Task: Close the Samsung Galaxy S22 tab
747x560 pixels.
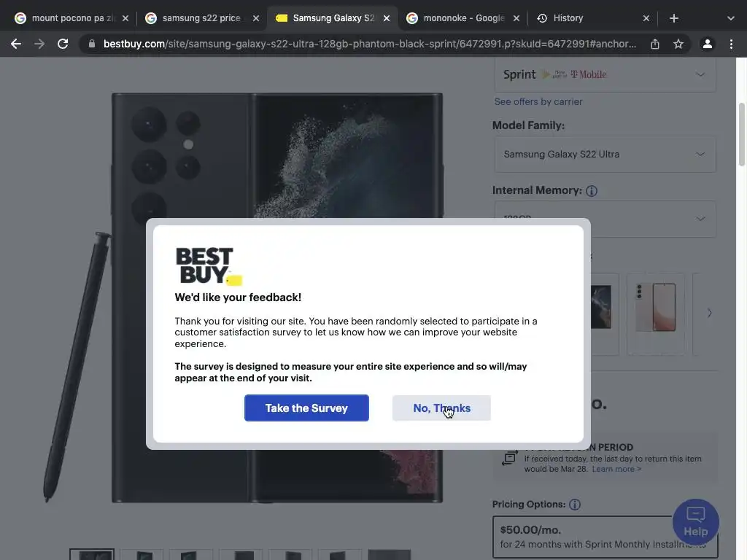Action: (x=387, y=18)
